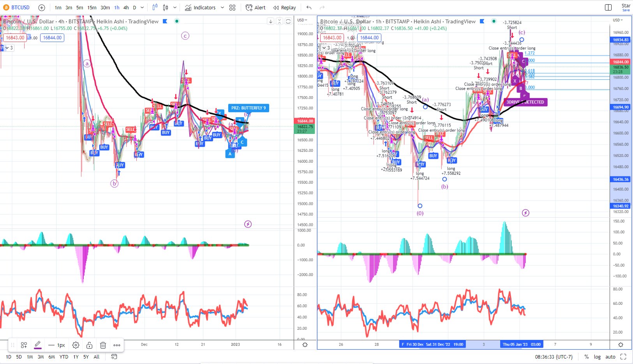
Task: Switch to the 15m timeframe
Action: [92, 7]
